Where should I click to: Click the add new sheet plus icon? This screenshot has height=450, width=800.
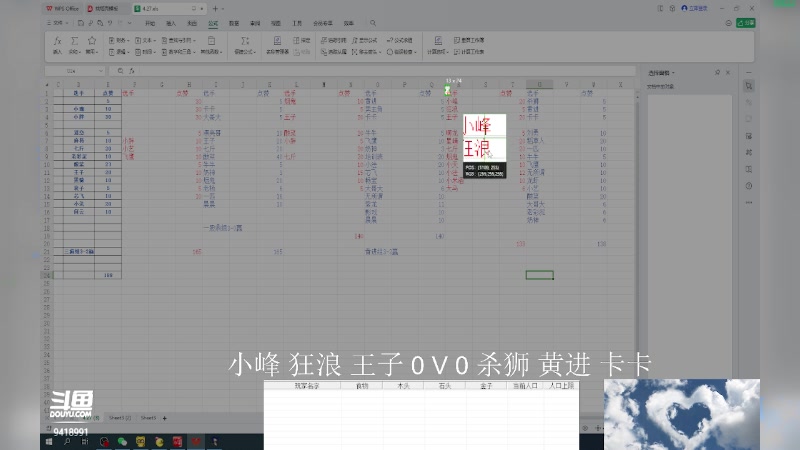click(x=164, y=418)
